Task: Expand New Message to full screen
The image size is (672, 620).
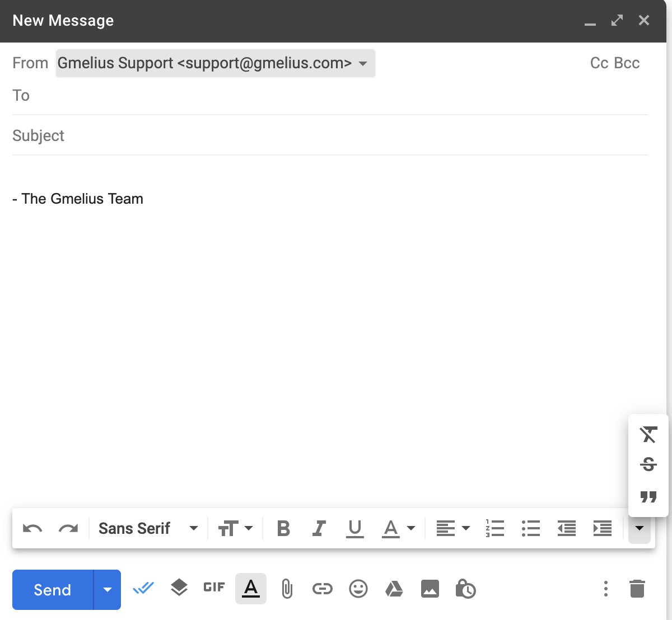Action: tap(617, 21)
